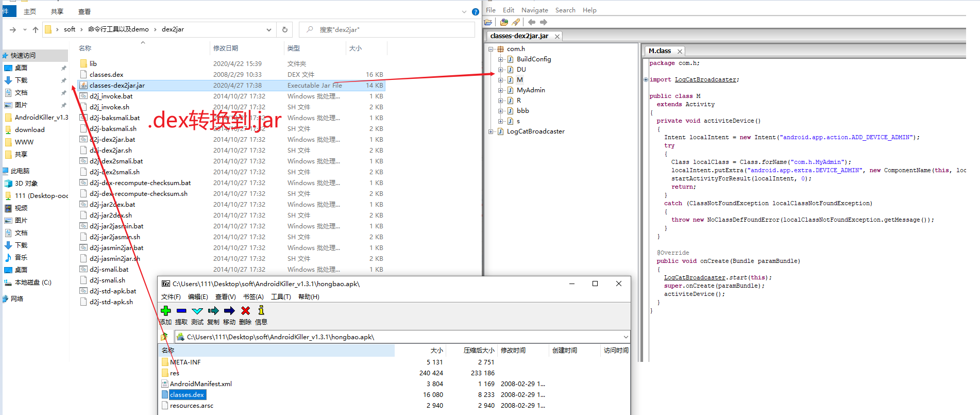
Task: Sort 7-Zip list by 大小 column
Action: pyautogui.click(x=437, y=350)
